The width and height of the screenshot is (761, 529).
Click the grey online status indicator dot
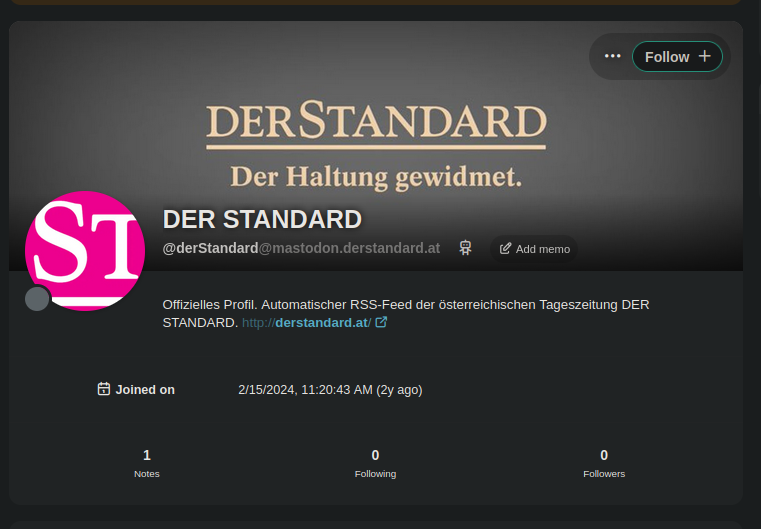[38, 298]
